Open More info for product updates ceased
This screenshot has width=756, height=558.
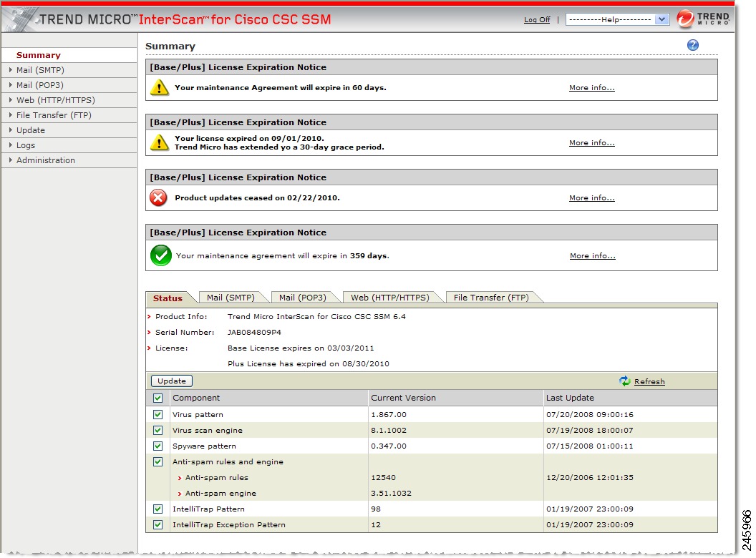[x=591, y=197]
